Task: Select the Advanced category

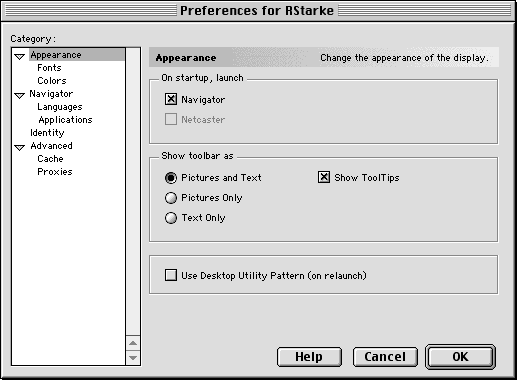Action: pyautogui.click(x=51, y=146)
